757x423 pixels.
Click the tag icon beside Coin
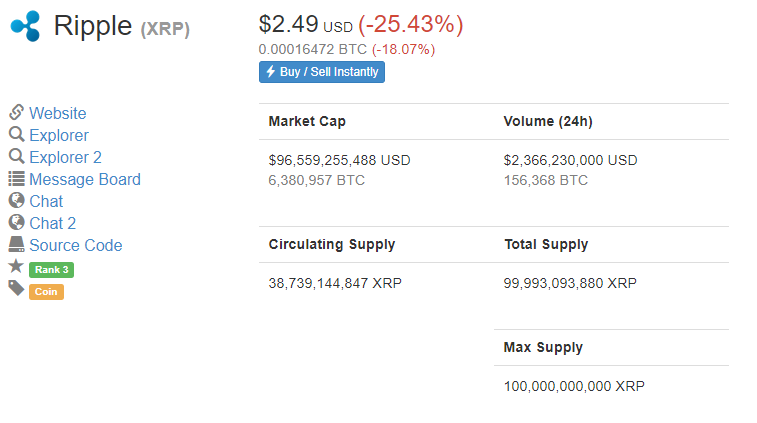point(16,288)
